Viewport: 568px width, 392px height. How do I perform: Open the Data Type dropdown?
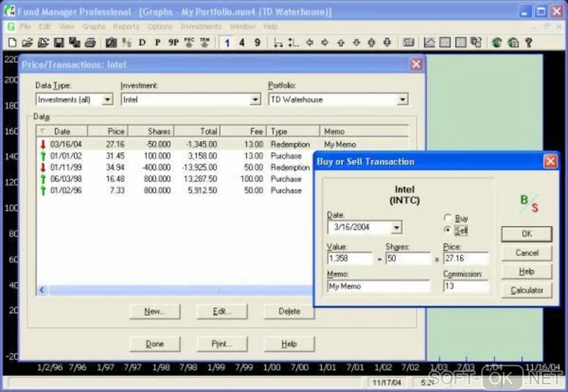107,99
